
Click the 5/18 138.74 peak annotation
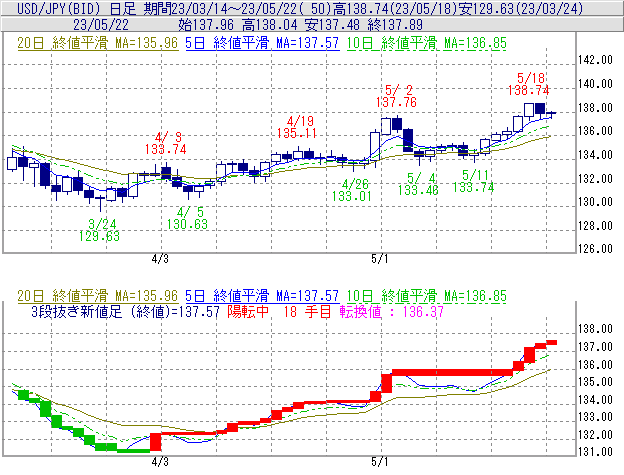click(529, 84)
